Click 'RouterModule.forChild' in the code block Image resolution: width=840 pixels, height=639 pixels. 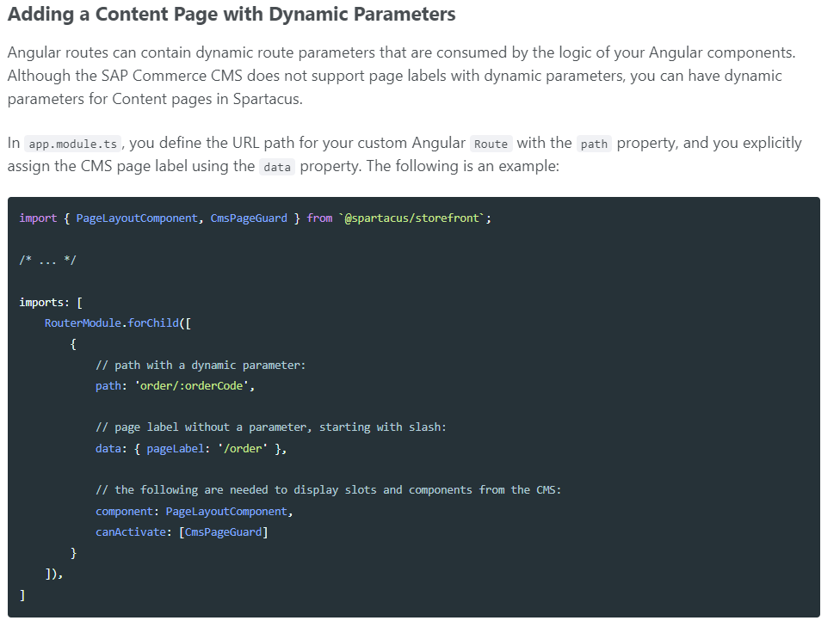[x=112, y=323]
